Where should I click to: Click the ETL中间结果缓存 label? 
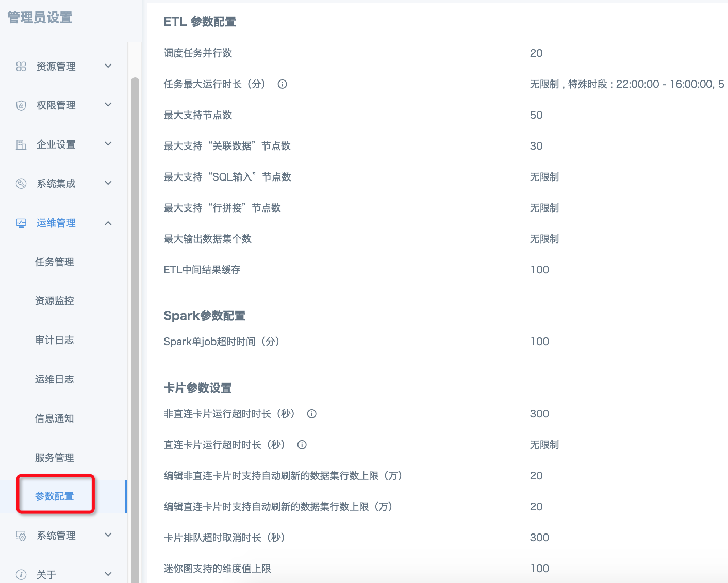point(202,270)
